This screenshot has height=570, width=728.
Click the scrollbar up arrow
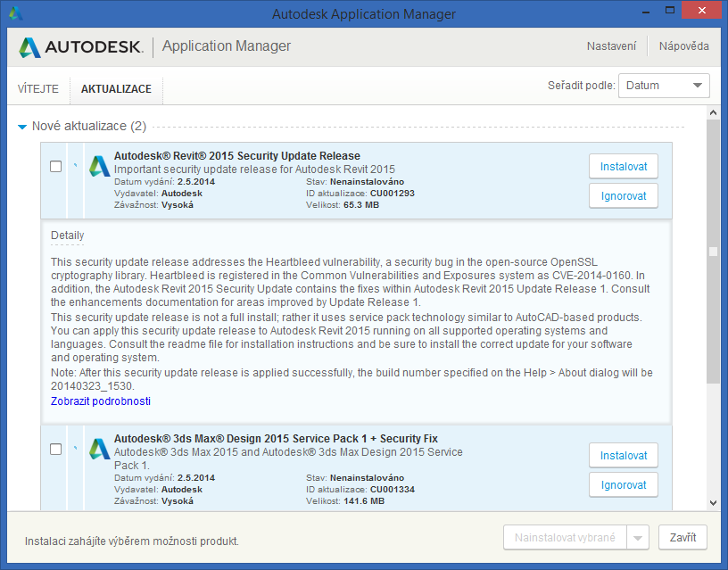click(x=713, y=112)
